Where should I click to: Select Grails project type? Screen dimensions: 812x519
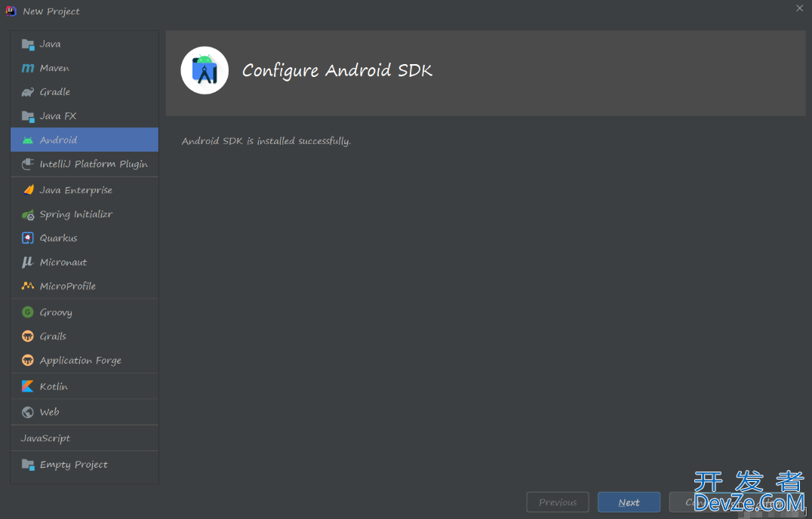[x=85, y=336]
